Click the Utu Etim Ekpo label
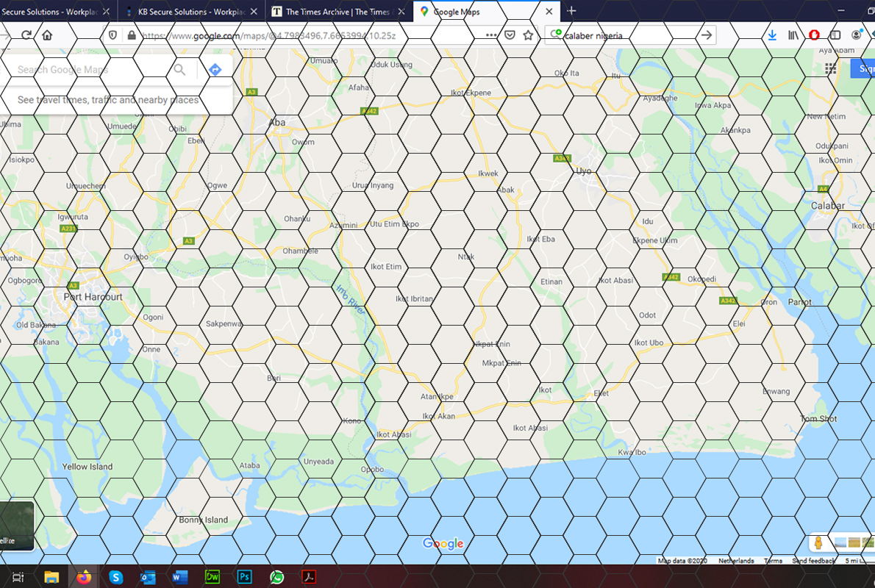 394,223
